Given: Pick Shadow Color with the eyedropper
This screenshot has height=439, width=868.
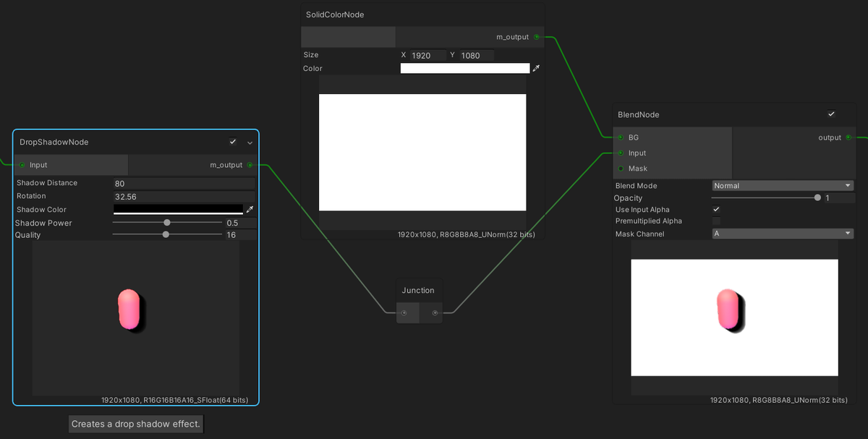Looking at the screenshot, I should coord(250,210).
